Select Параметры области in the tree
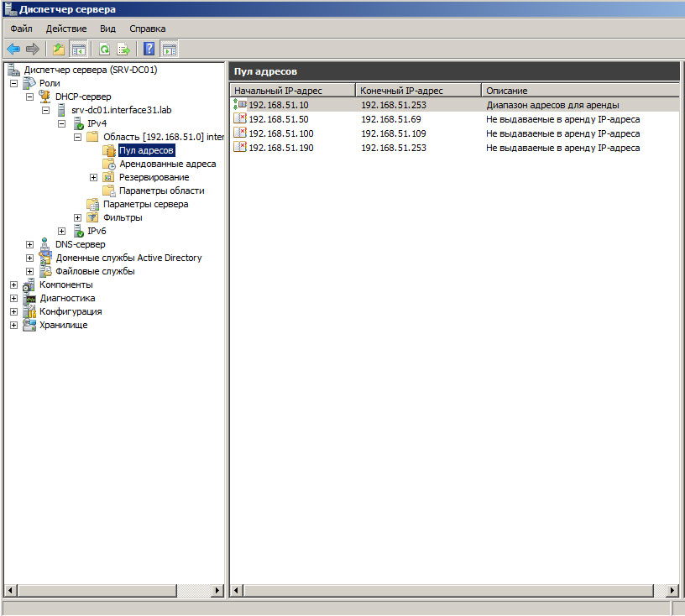This screenshot has height=616, width=685. [161, 191]
